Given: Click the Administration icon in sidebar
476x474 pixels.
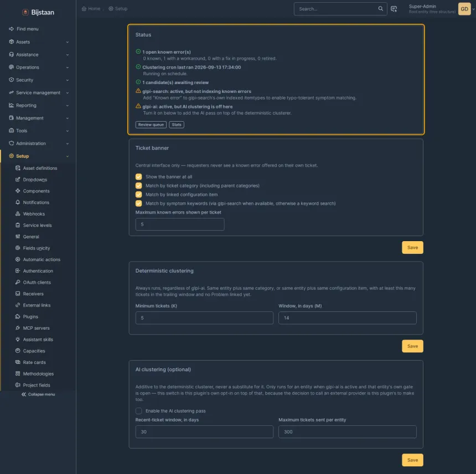Looking at the screenshot, I should click(11, 143).
